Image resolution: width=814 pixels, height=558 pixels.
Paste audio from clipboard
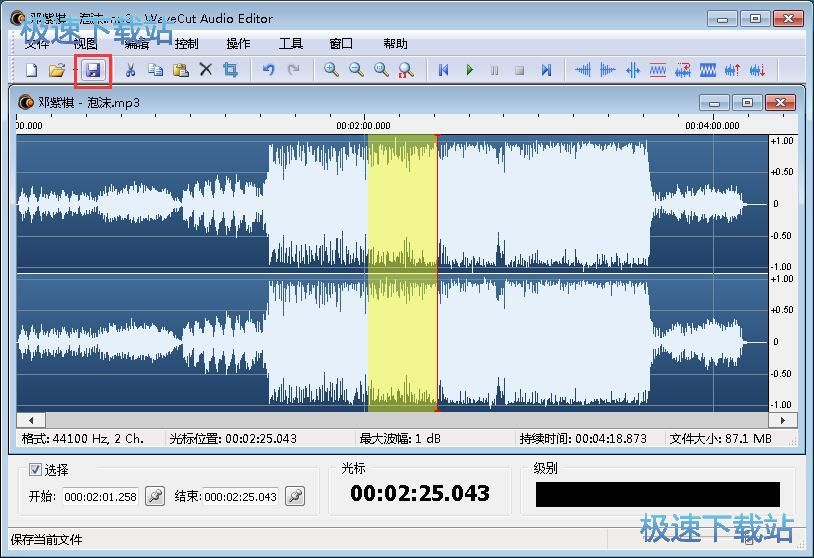click(181, 70)
